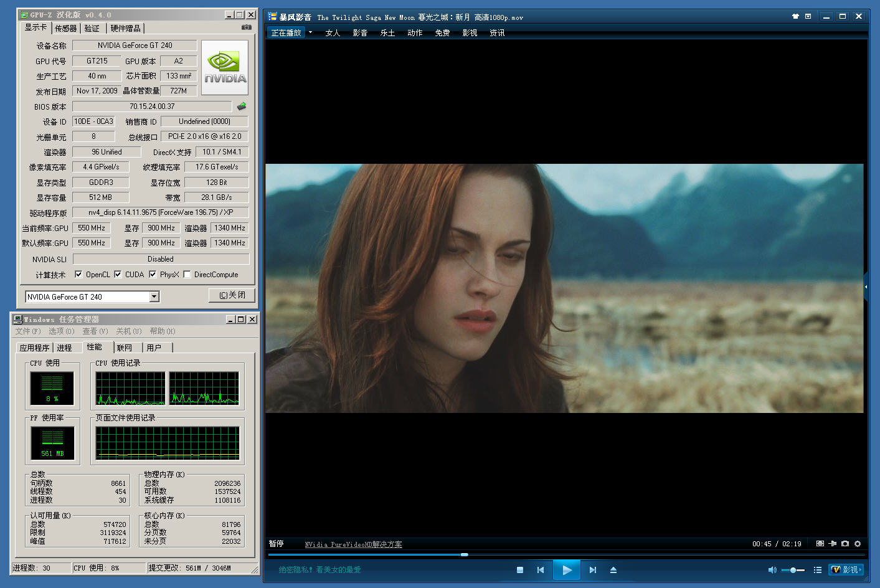Click the Task Manager title bar icon
880x588 pixels.
pos(17,319)
